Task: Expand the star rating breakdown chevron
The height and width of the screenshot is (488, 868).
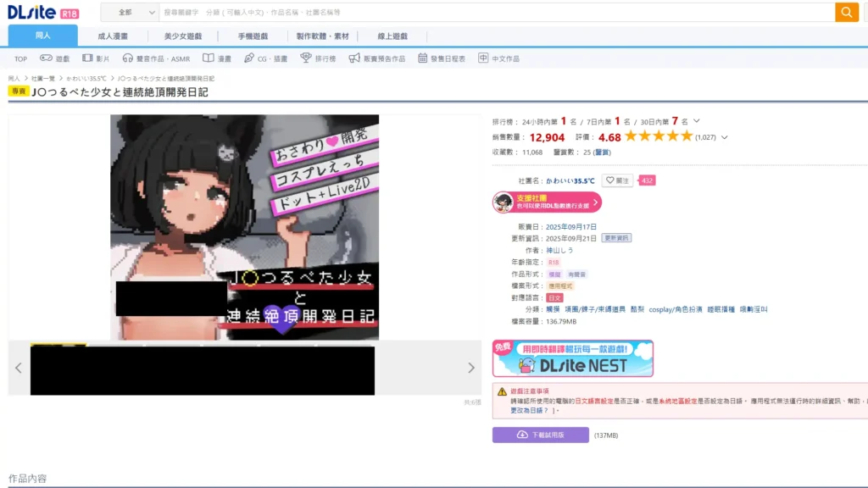Action: [x=724, y=137]
